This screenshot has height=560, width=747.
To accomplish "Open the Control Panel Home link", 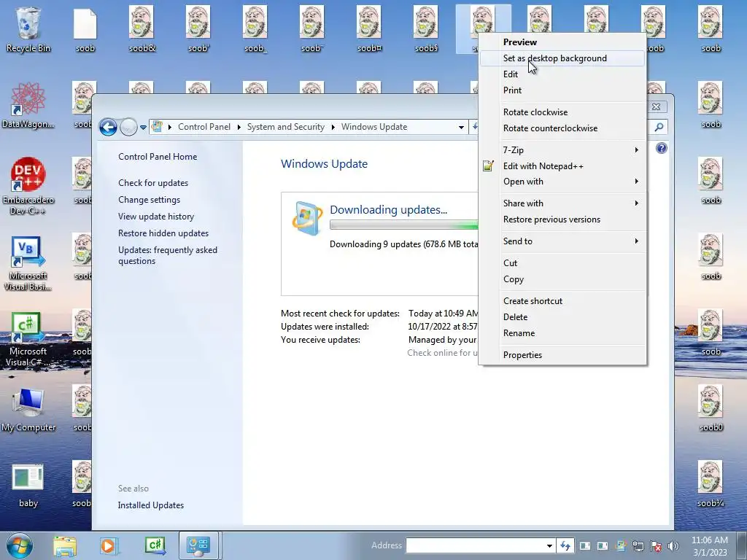I will [x=158, y=157].
